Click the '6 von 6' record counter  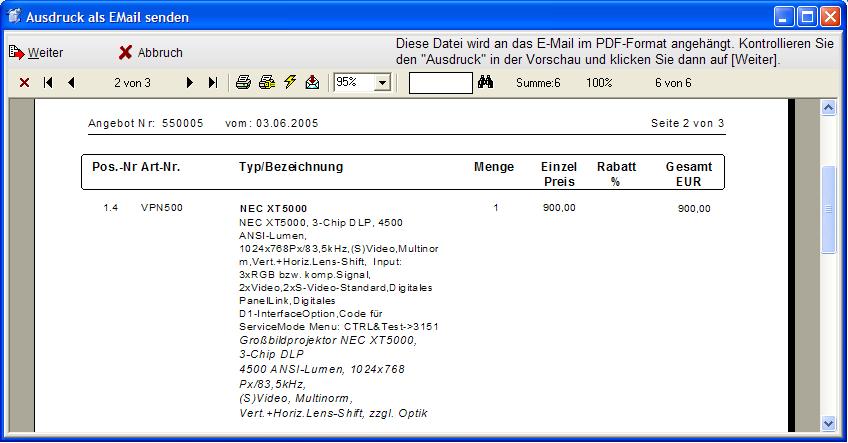pyautogui.click(x=673, y=83)
